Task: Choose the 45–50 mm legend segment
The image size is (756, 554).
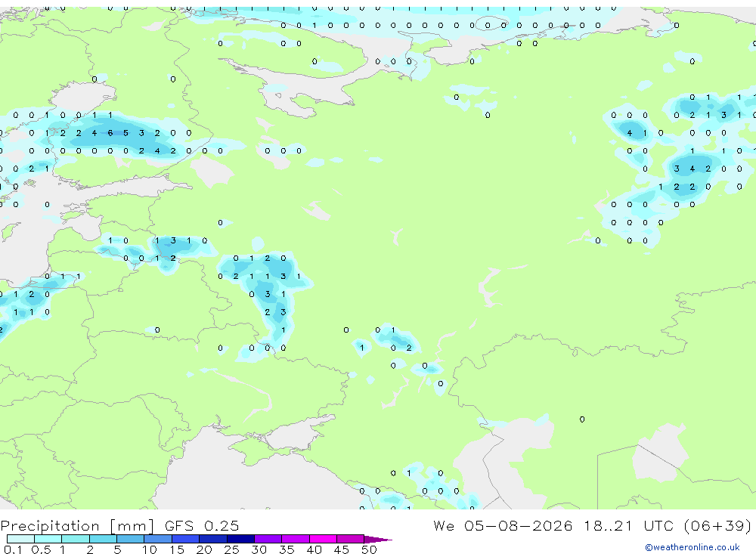Action: pos(351,539)
